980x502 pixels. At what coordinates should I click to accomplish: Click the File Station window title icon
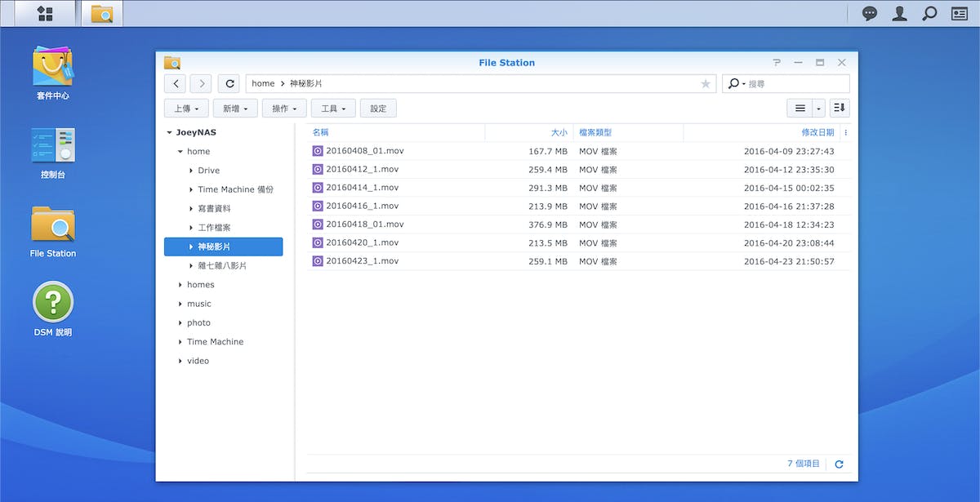tap(172, 62)
